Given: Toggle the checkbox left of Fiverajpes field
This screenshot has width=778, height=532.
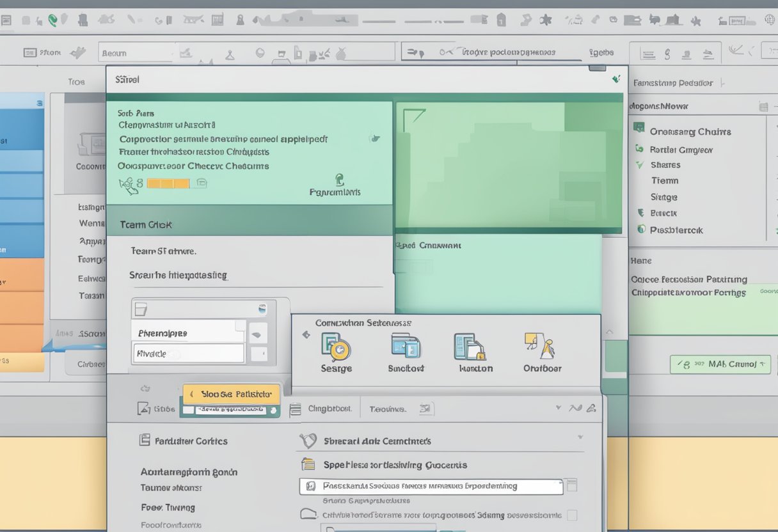Looking at the screenshot, I should [141, 310].
